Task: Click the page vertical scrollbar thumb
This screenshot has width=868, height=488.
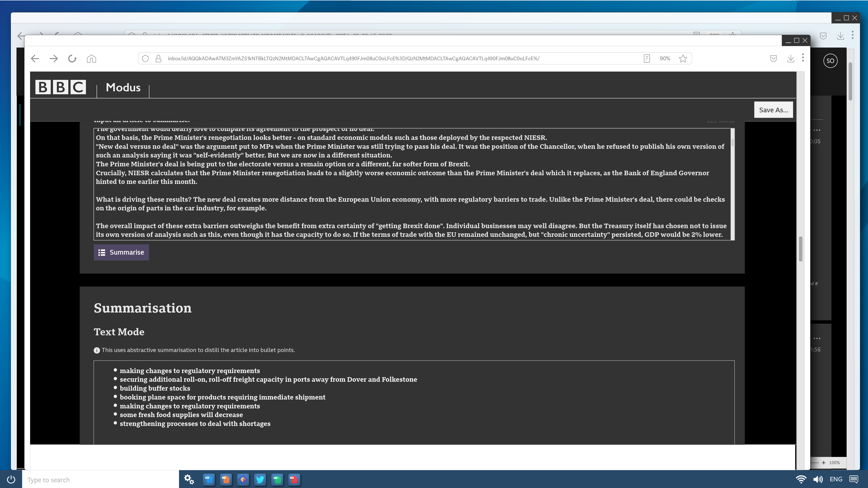Action: point(801,249)
